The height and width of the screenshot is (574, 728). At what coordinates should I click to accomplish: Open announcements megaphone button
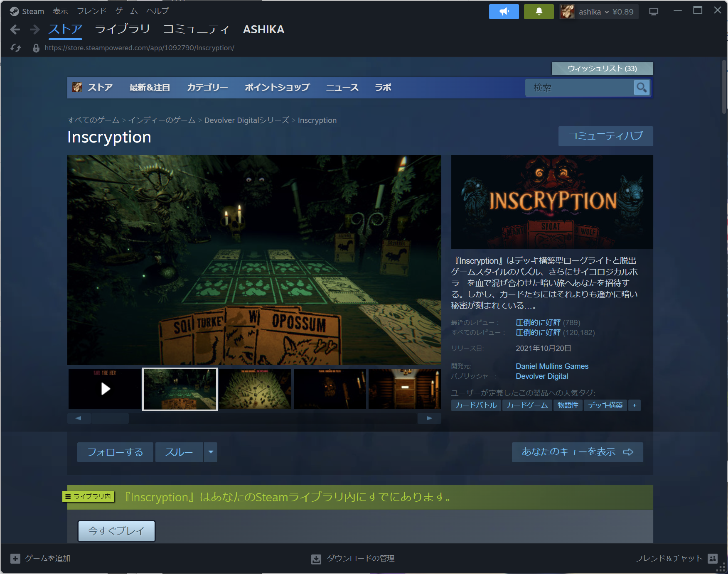point(504,12)
